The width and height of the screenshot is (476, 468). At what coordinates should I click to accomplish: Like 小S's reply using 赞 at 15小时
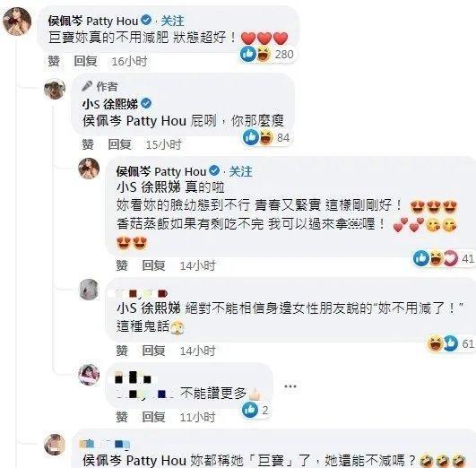(x=88, y=144)
